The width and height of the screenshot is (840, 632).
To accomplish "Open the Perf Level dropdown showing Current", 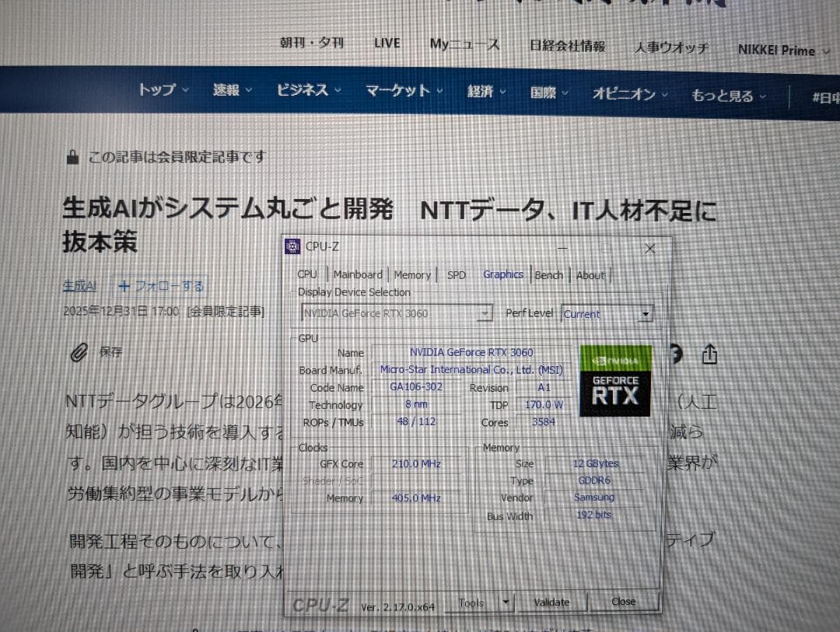I will pos(645,313).
